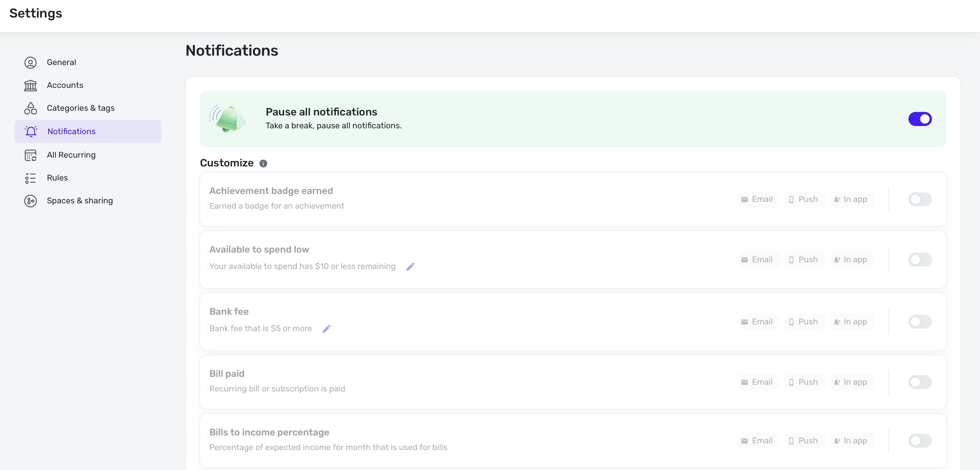Click the Spaces & sharing icon
The height and width of the screenshot is (470, 980).
[x=30, y=201]
